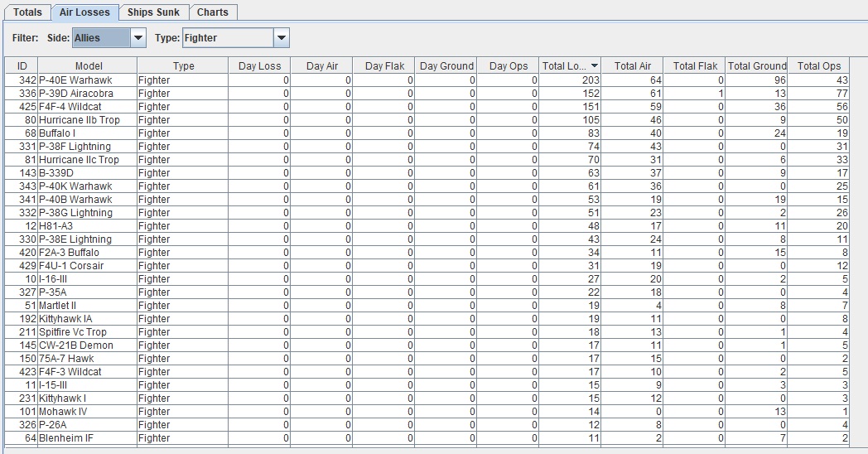The image size is (868, 454).
Task: Select the P-26A model cell
Action: (x=88, y=425)
